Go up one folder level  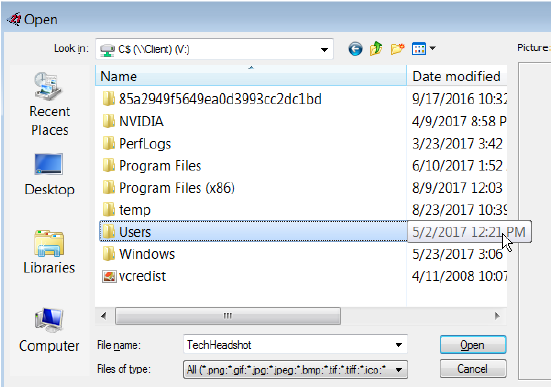coord(376,49)
